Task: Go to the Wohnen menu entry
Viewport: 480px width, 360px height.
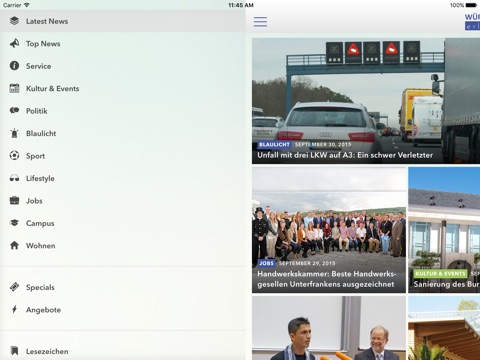Action: 123,245
